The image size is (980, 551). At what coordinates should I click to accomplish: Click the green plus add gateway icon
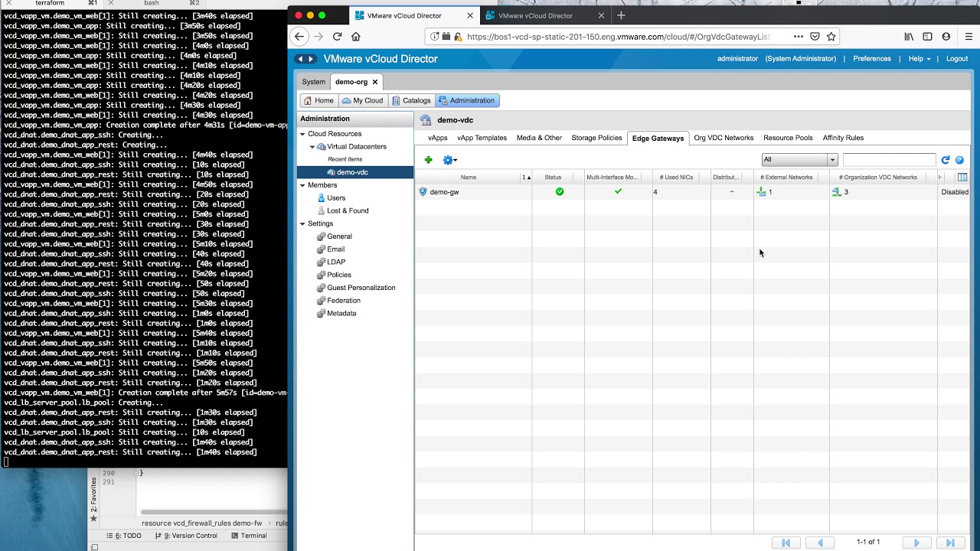pyautogui.click(x=428, y=160)
